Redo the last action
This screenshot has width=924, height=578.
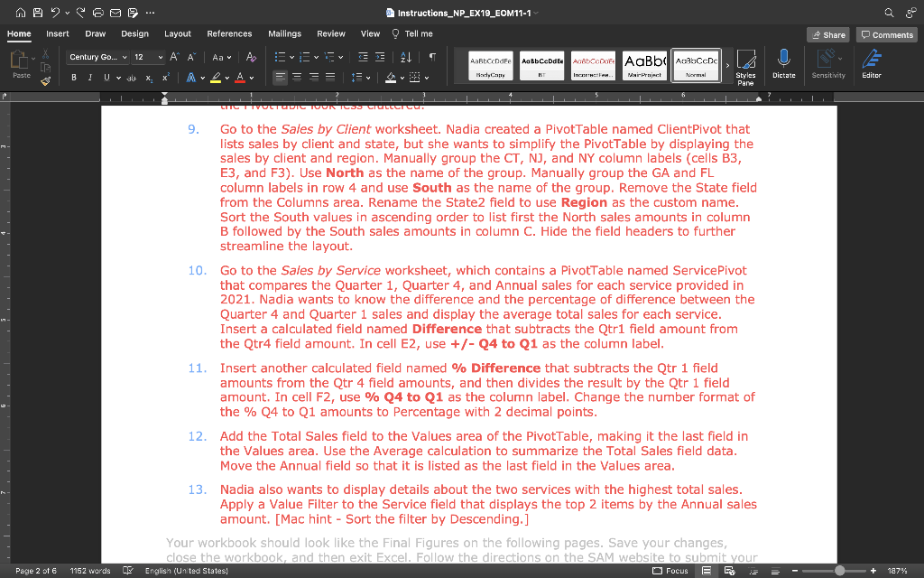point(80,13)
